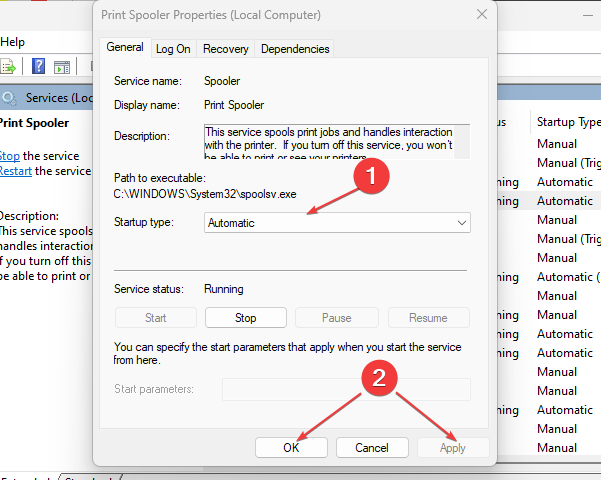The height and width of the screenshot is (480, 601).
Task: Click the Automatic ( startup type cell
Action: pos(568,277)
